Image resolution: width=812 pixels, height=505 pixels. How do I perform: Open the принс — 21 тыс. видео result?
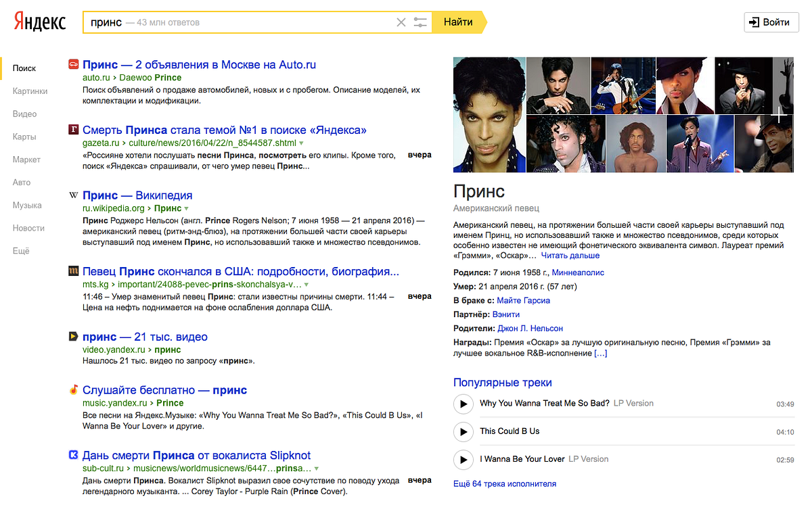145,337
